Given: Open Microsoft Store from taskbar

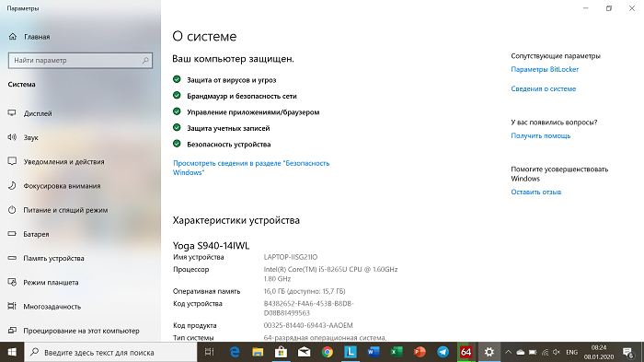Looking at the screenshot, I should click(x=281, y=352).
